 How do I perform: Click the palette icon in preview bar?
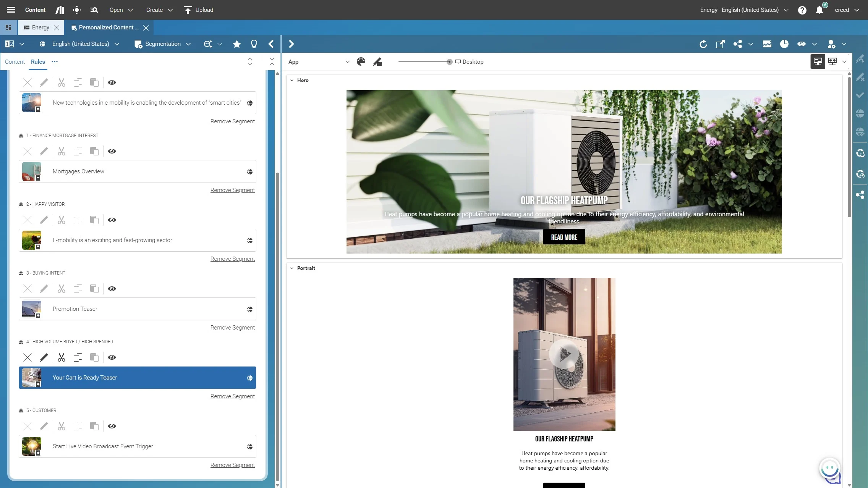click(361, 61)
